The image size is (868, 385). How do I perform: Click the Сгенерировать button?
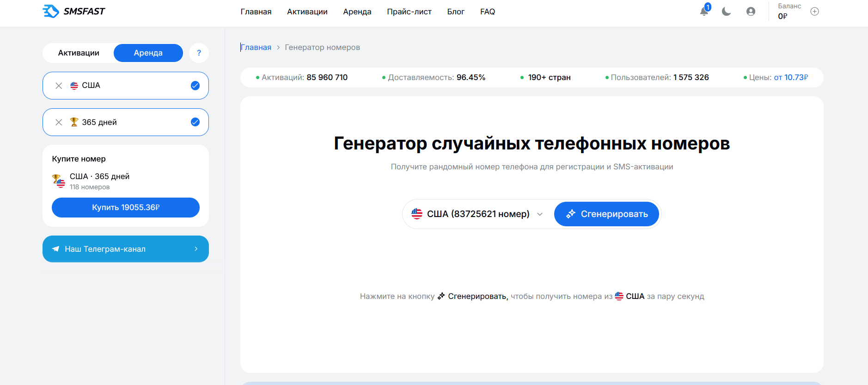[606, 214]
